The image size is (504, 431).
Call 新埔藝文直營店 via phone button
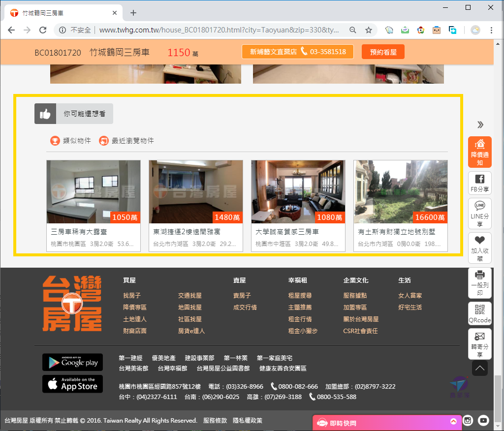[298, 52]
